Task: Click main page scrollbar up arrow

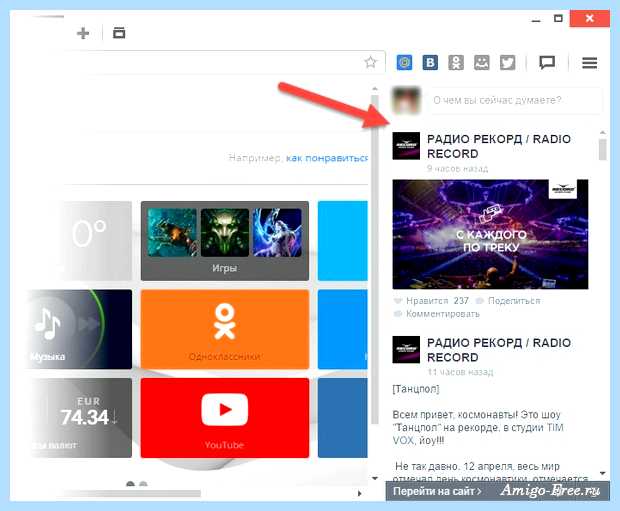Action: tap(374, 89)
